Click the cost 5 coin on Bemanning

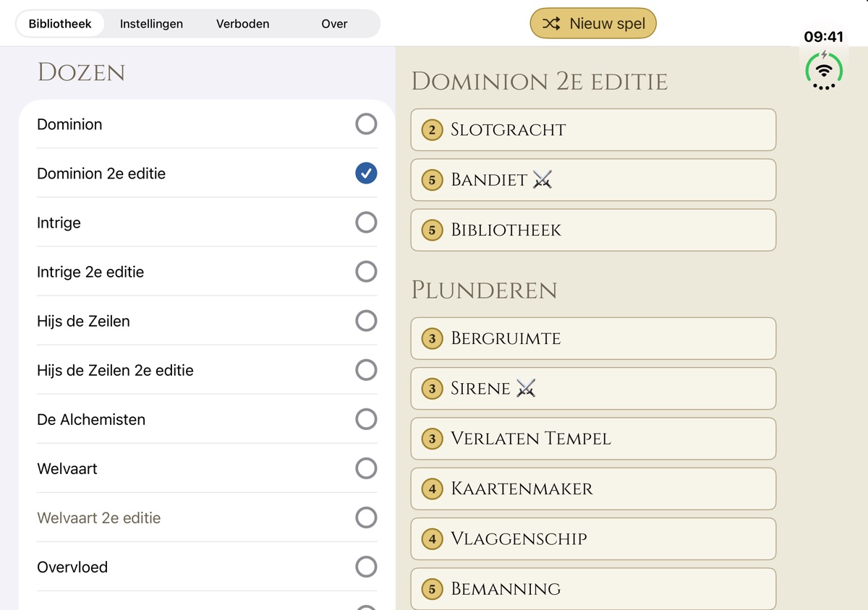click(x=433, y=588)
